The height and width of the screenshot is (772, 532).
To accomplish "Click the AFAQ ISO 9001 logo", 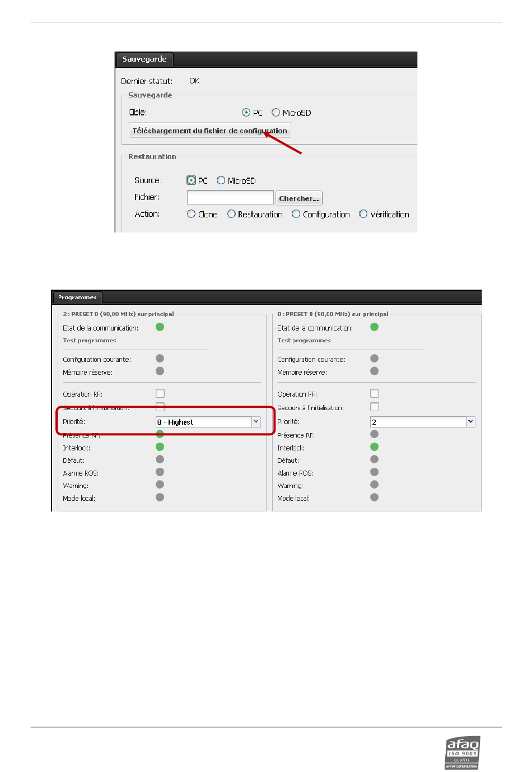I will [x=462, y=752].
